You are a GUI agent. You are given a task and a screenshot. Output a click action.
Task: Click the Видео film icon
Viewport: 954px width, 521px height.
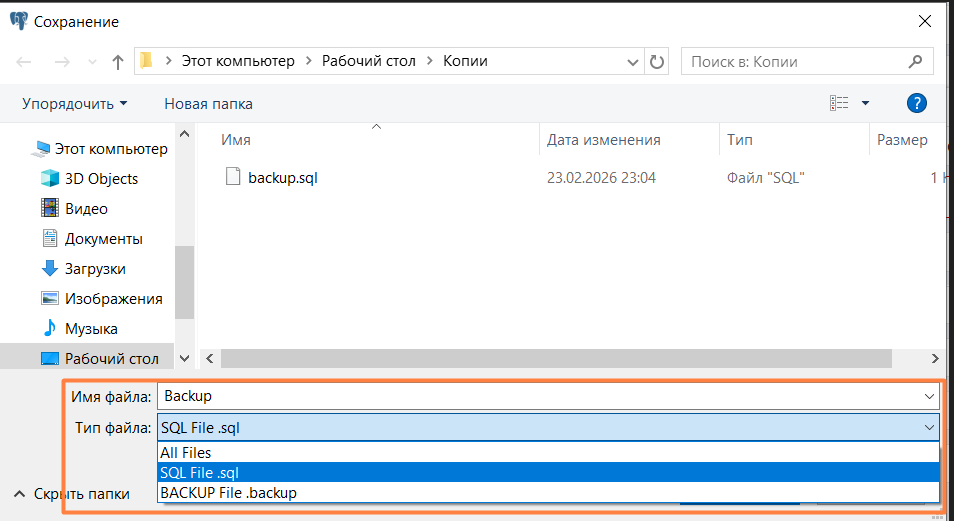(50, 208)
